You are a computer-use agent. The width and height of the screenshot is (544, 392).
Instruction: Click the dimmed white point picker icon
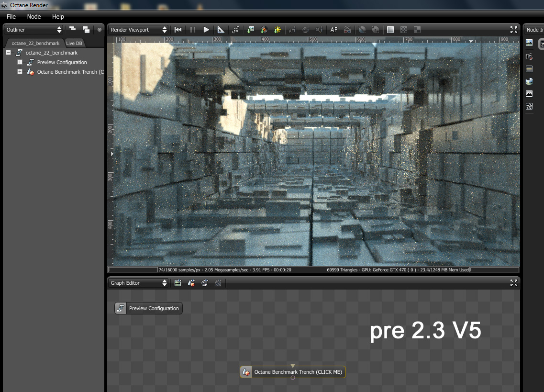(319, 30)
